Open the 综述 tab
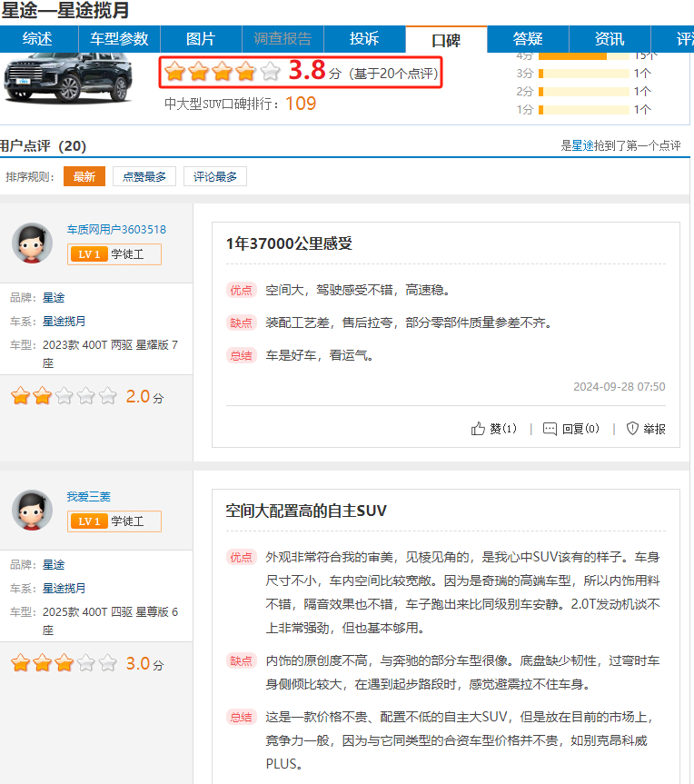This screenshot has height=784, width=694. 38,38
